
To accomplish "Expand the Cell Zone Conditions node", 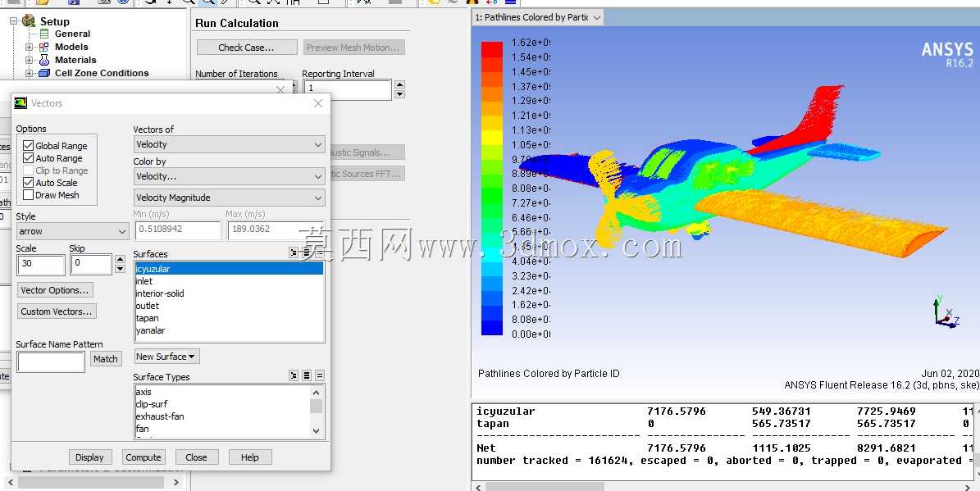I will coord(29,73).
